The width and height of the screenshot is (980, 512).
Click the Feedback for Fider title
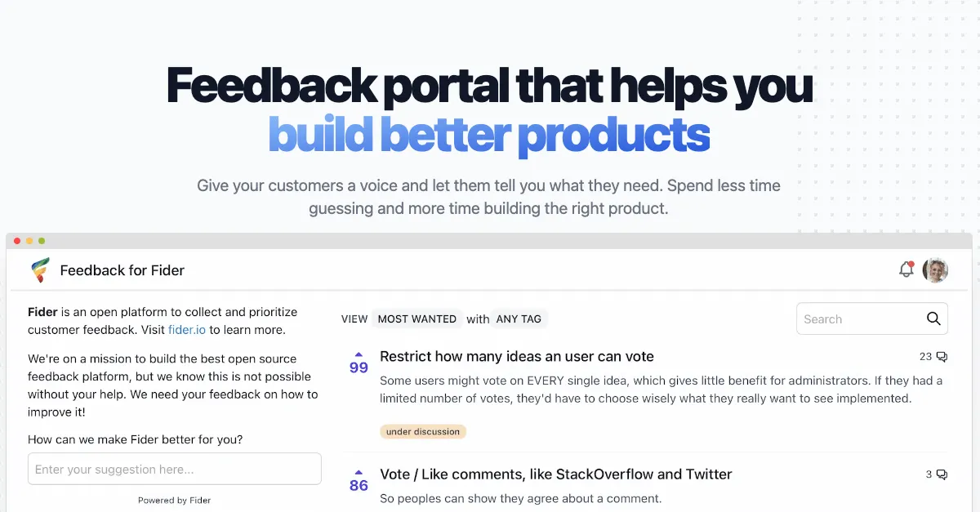(122, 270)
